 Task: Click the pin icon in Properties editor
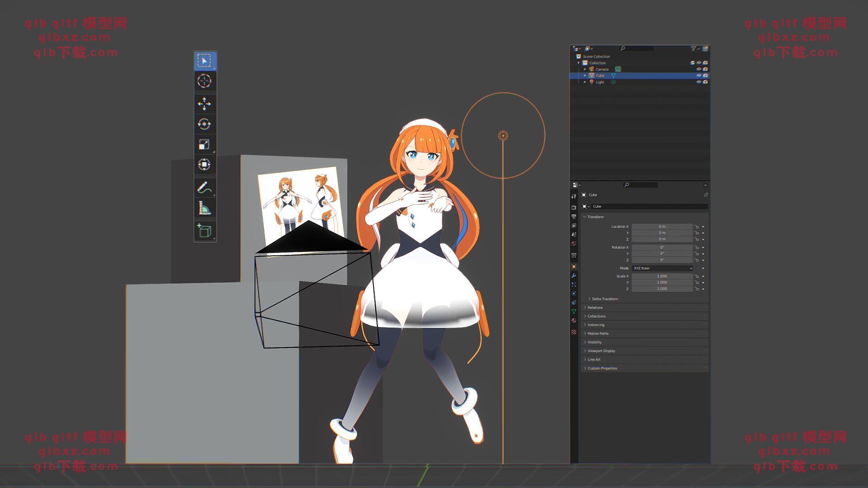[x=705, y=195]
